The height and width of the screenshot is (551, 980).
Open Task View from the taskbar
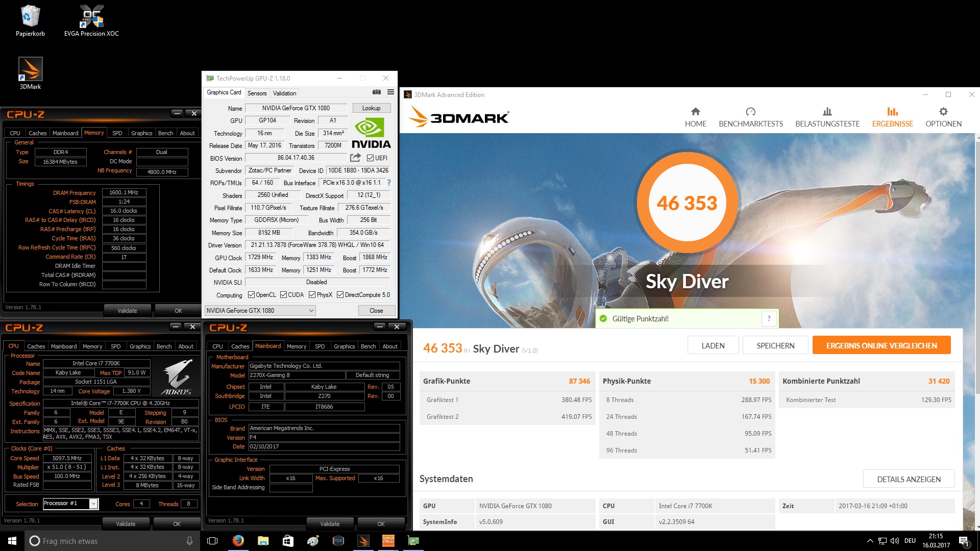point(213,541)
